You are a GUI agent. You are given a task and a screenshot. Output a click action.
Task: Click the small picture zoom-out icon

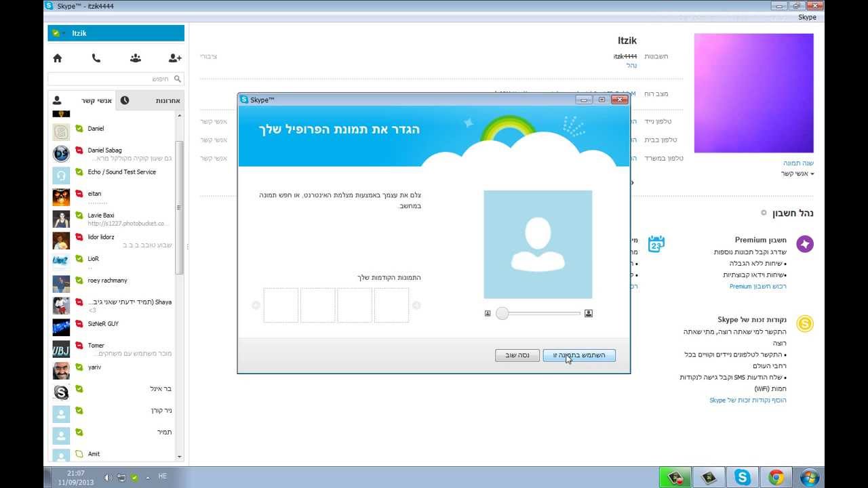pos(488,313)
